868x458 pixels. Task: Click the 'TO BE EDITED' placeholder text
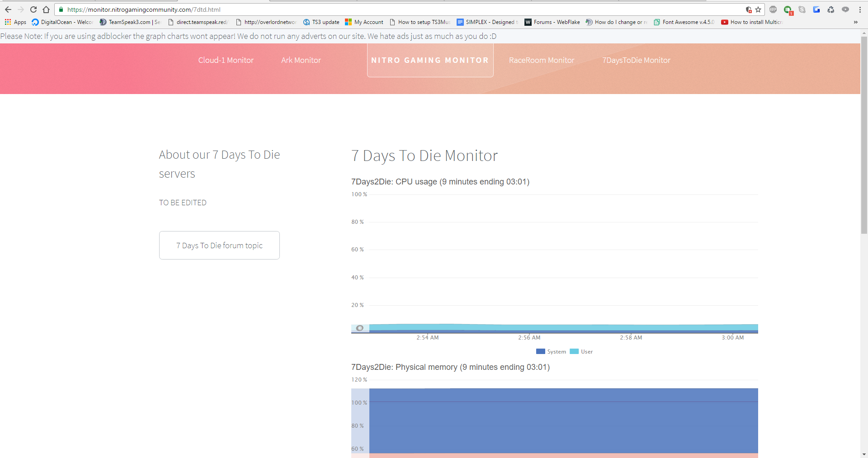pos(183,203)
